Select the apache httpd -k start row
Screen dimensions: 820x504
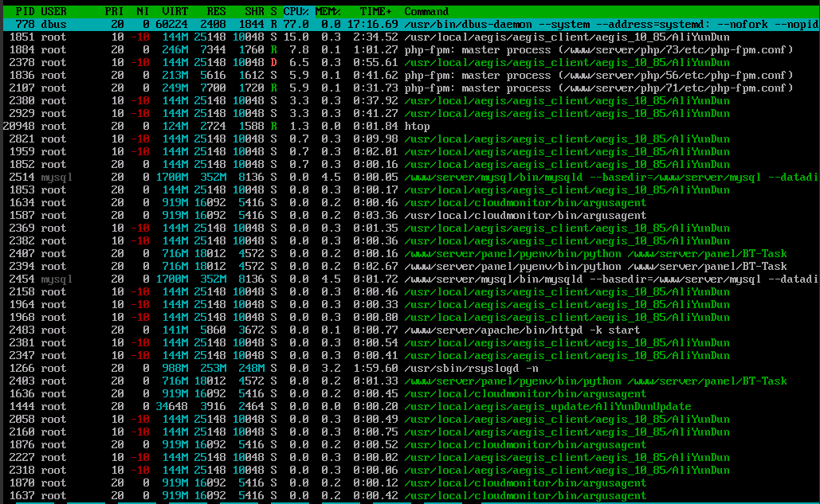[410, 330]
